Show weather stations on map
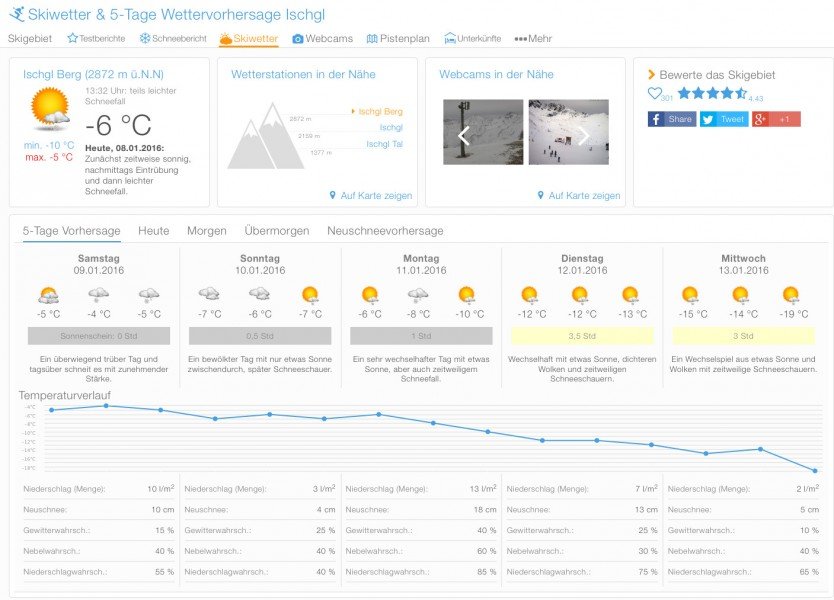Screen dimensions: 834x600 pos(371,196)
